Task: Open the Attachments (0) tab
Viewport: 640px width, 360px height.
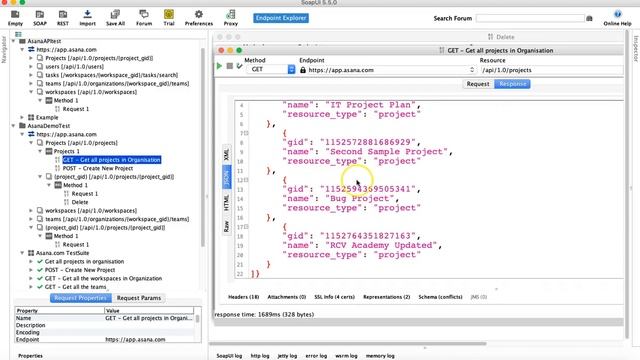Action: pyautogui.click(x=287, y=297)
